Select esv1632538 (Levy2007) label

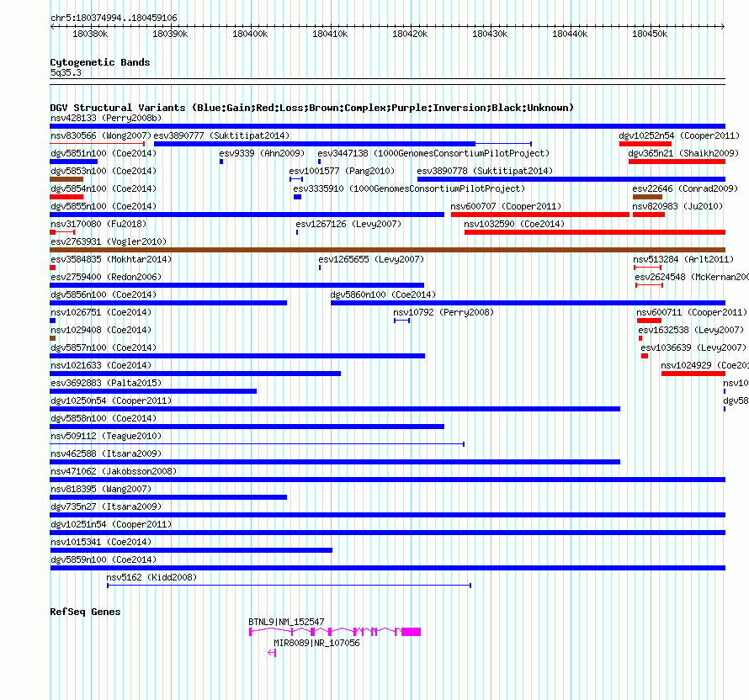[x=691, y=330]
